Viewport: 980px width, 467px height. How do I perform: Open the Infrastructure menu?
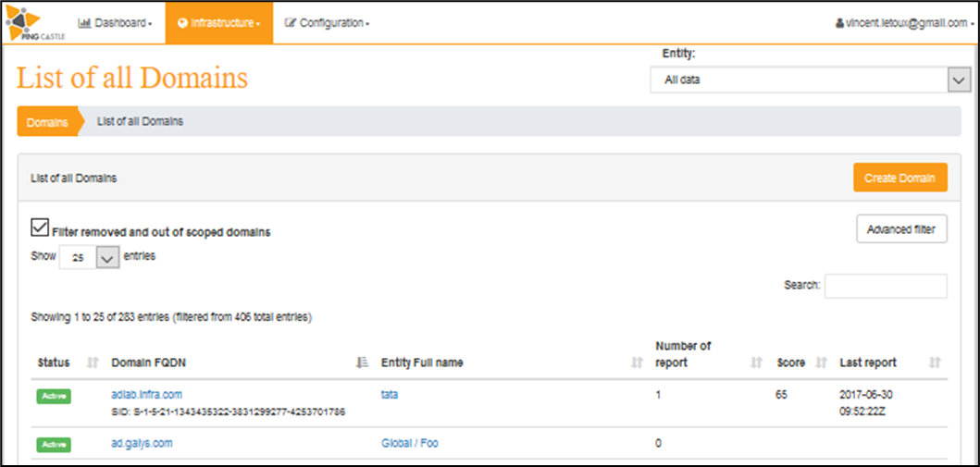219,23
